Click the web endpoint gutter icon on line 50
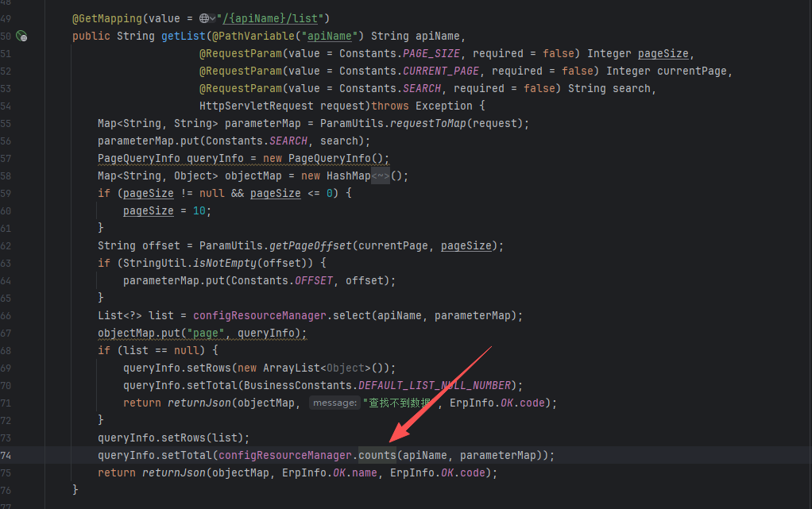Viewport: 812px width, 509px height. pyautogui.click(x=21, y=36)
